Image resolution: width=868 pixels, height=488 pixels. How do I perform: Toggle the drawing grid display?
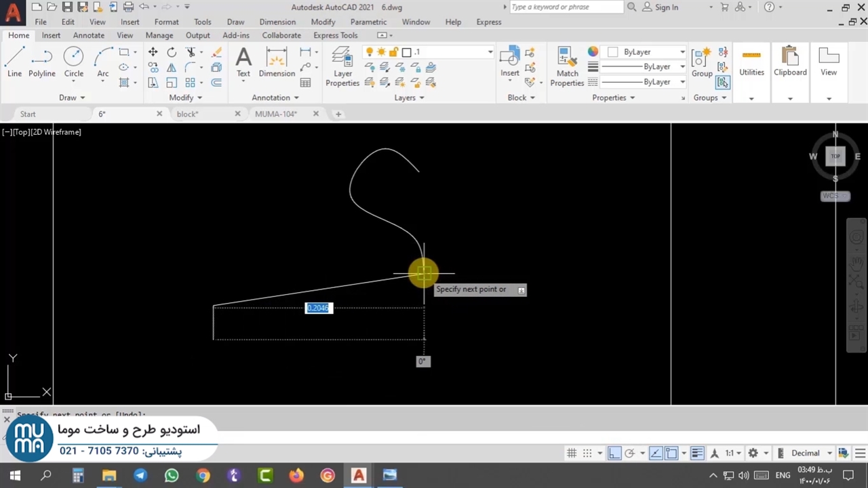coord(572,453)
